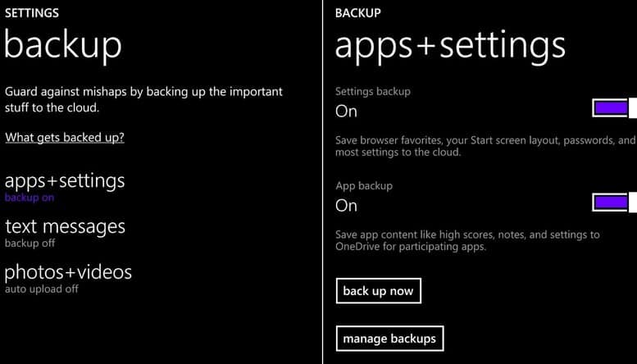
Task: Click the large 'apps+settings' page heading
Action: pyautogui.click(x=450, y=46)
